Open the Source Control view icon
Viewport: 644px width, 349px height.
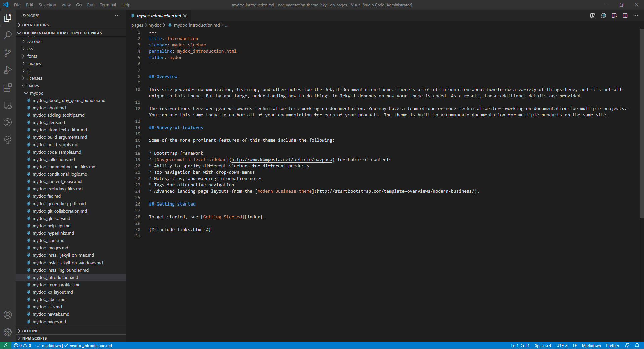pos(8,52)
